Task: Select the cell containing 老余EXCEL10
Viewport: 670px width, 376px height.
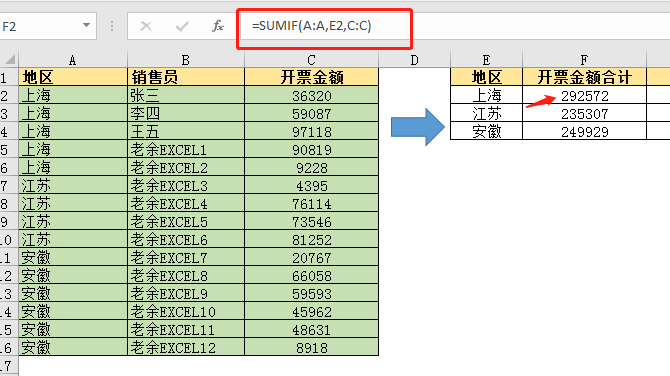Action: [x=186, y=311]
